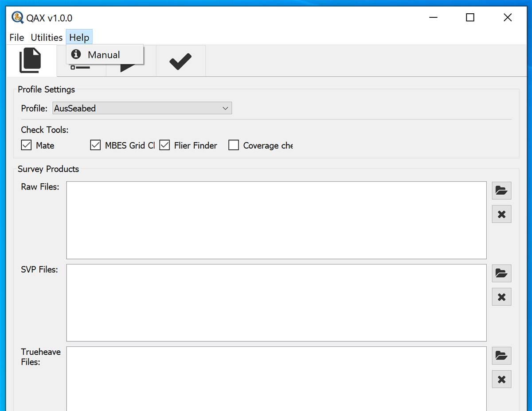The width and height of the screenshot is (532, 411).
Task: Close the open Help menu
Action: (79, 38)
